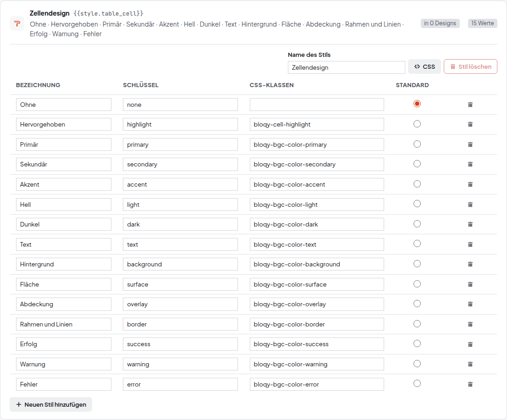Click the Zellendesign heading title

click(x=50, y=13)
